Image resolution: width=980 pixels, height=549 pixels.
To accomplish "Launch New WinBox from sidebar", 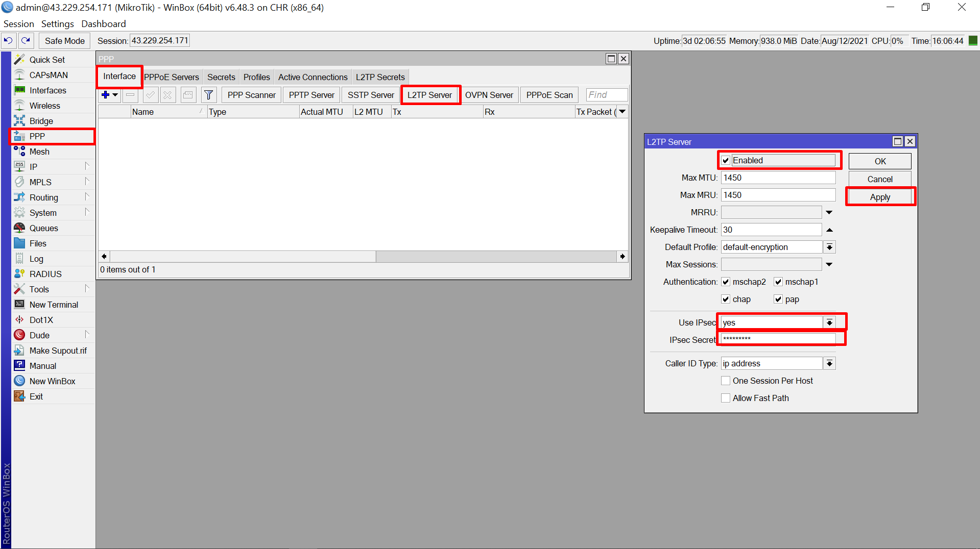I will (52, 381).
